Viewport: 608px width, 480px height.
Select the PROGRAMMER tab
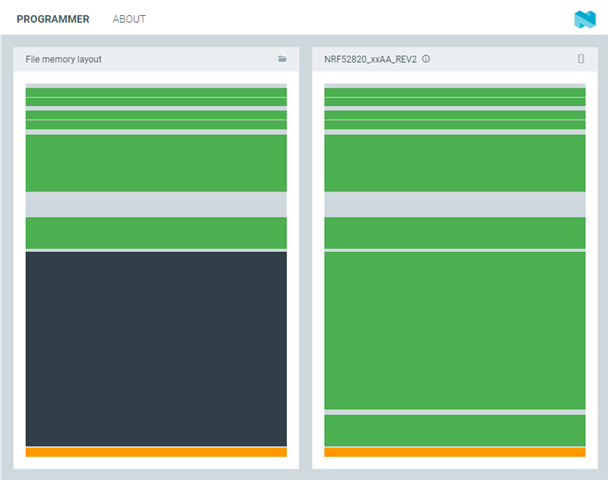pos(53,19)
